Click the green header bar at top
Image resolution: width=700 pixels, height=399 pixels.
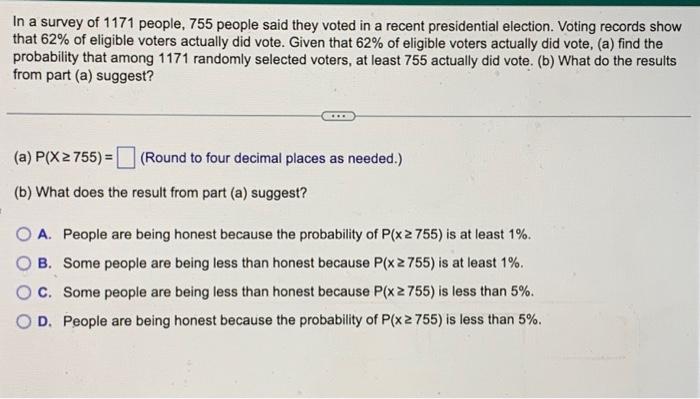(x=350, y=2)
